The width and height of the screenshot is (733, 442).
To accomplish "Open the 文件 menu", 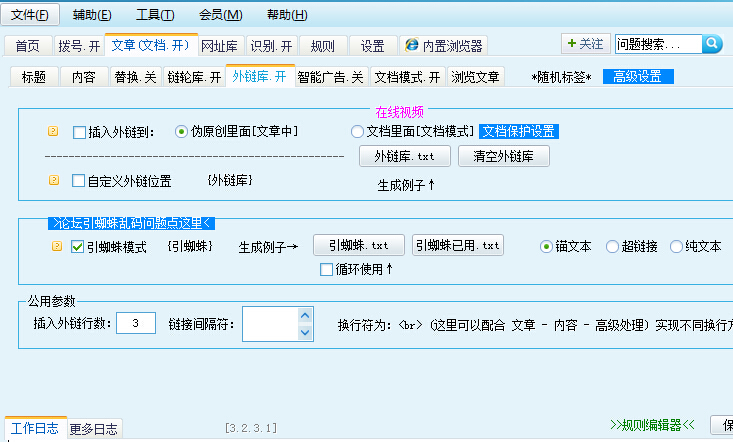I will tap(30, 15).
